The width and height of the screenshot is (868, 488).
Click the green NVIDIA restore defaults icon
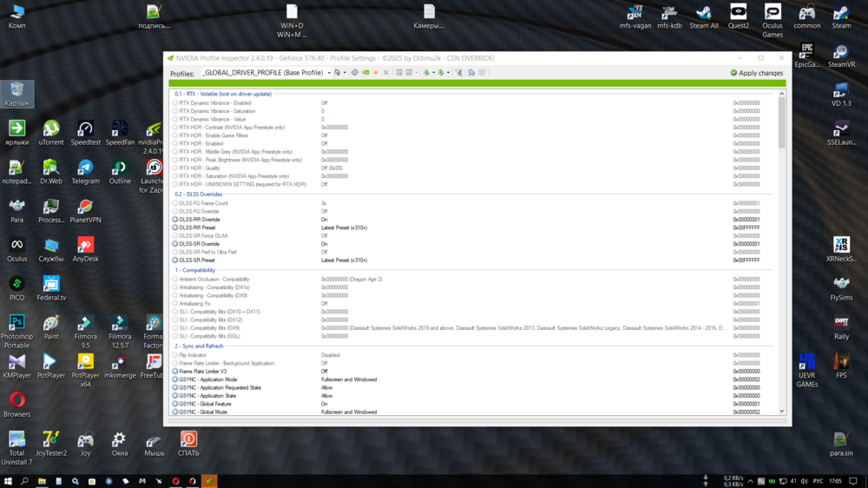point(365,73)
